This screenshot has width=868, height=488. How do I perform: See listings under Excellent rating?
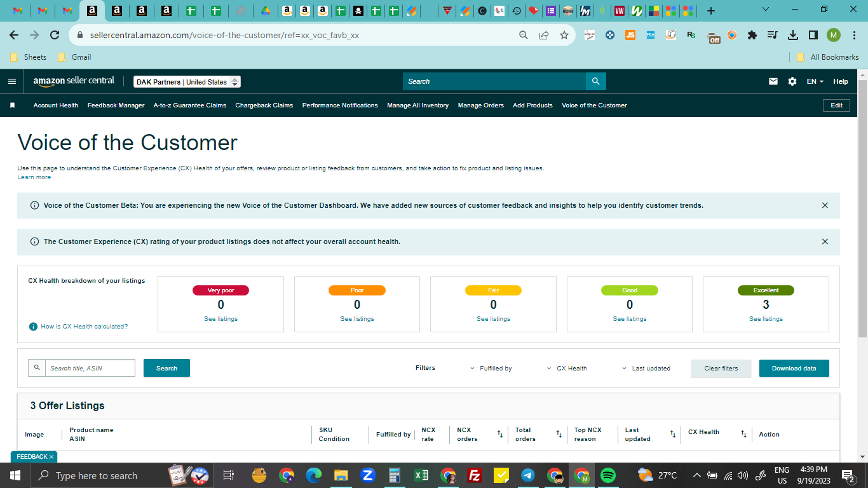(766, 319)
